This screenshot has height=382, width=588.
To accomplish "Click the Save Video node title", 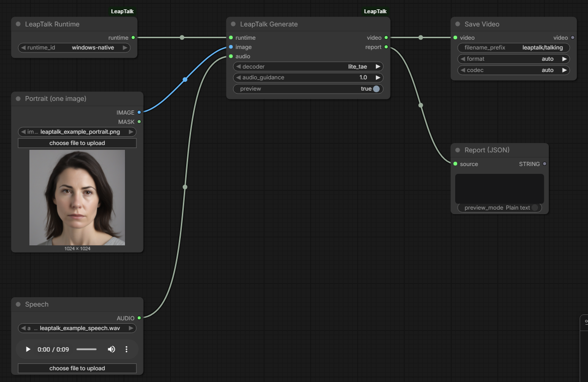I will [x=482, y=24].
